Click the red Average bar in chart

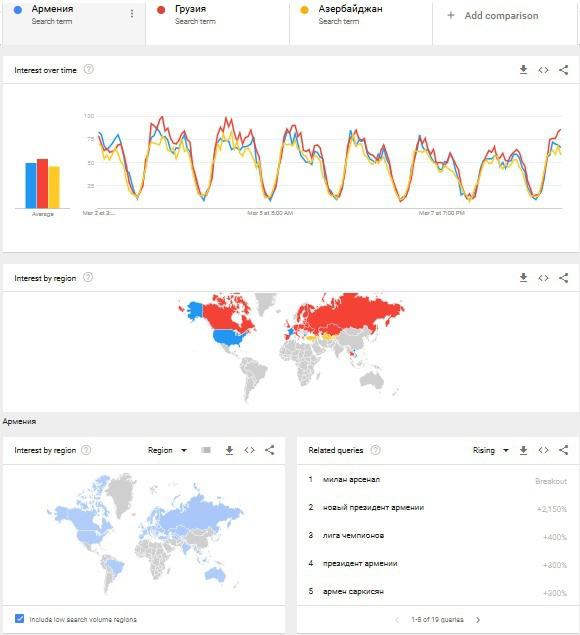(43, 183)
